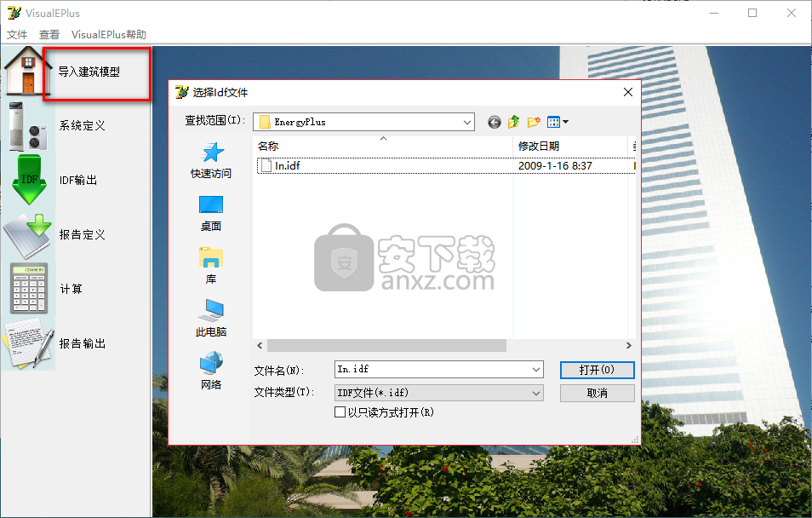Click the 取消 cancel button

coord(598,393)
